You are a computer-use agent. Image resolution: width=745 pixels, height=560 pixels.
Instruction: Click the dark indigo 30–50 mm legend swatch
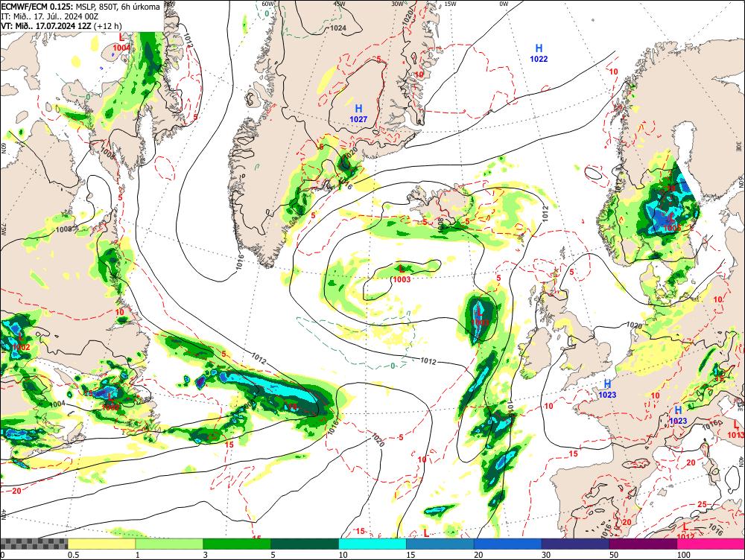(575, 544)
